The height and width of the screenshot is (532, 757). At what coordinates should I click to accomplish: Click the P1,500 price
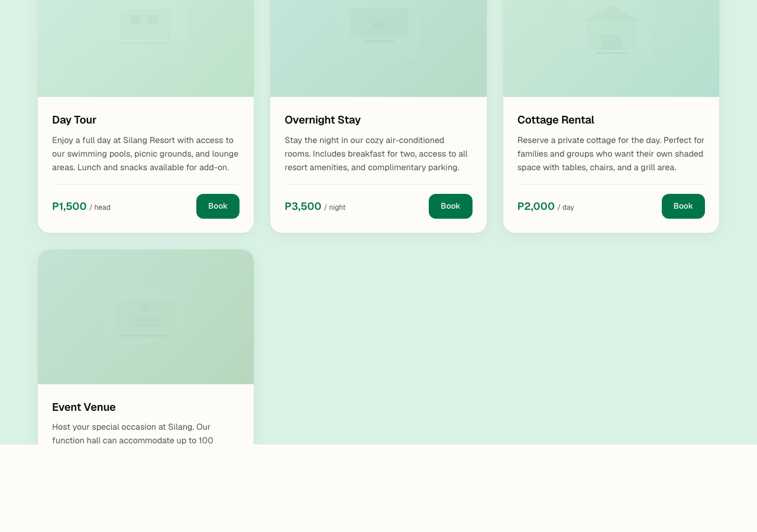coord(69,206)
